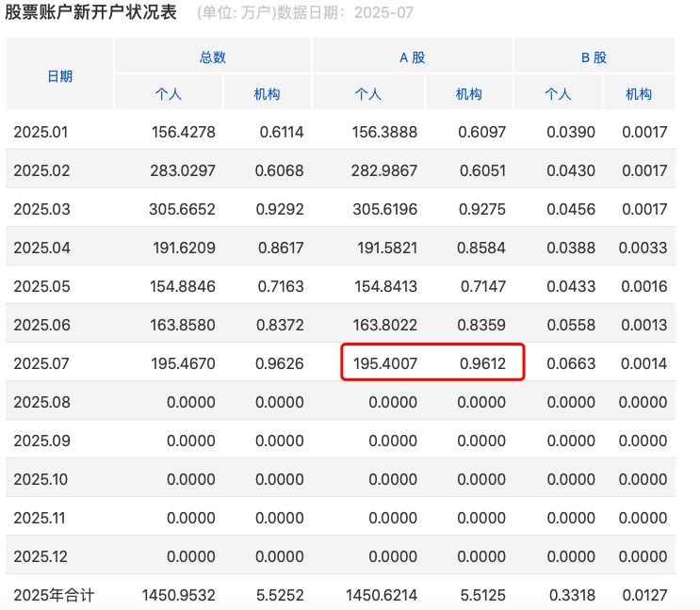Click the 0.0033 value in 2025.04 row

(x=643, y=249)
